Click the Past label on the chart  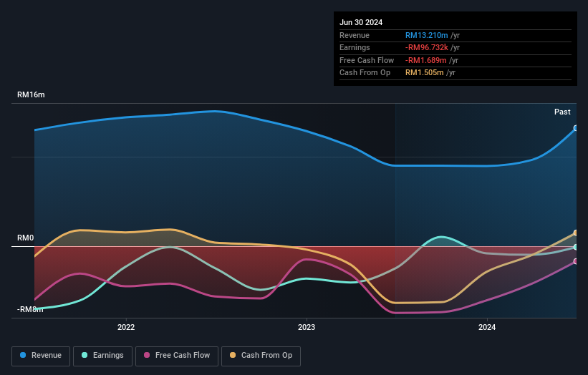click(562, 112)
